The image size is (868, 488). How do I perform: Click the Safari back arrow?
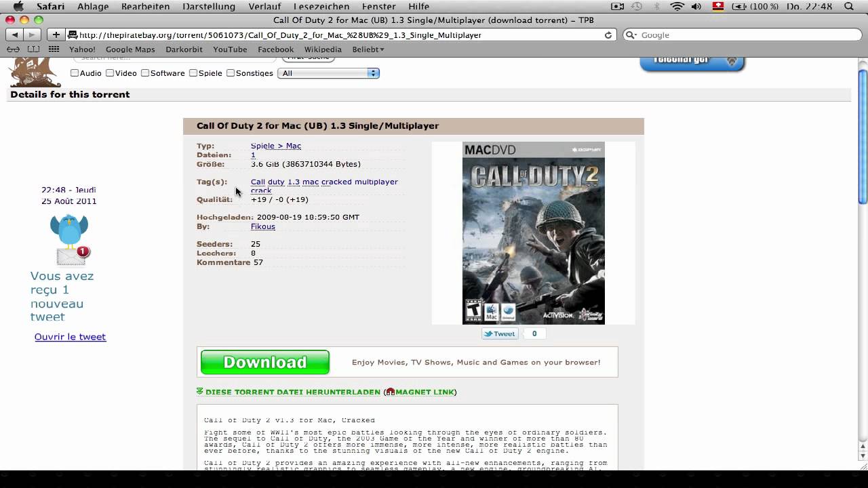point(14,35)
